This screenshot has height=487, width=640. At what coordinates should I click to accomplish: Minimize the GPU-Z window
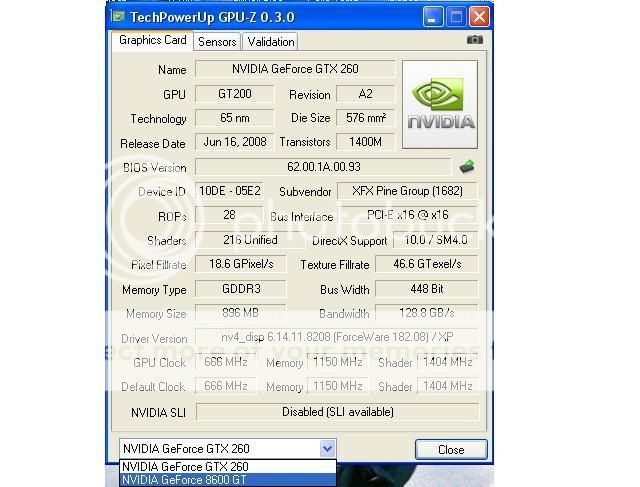pos(433,17)
